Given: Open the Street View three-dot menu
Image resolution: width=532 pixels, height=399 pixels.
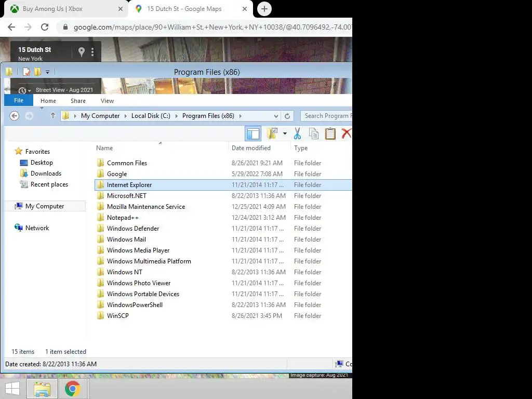Looking at the screenshot, I should tap(92, 52).
